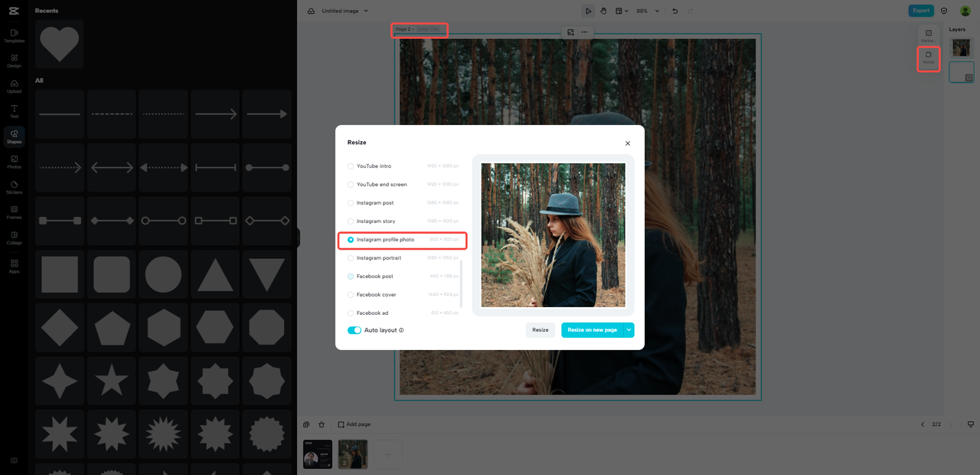Click the undo arrow
The height and width of the screenshot is (475, 980).
coord(675,11)
